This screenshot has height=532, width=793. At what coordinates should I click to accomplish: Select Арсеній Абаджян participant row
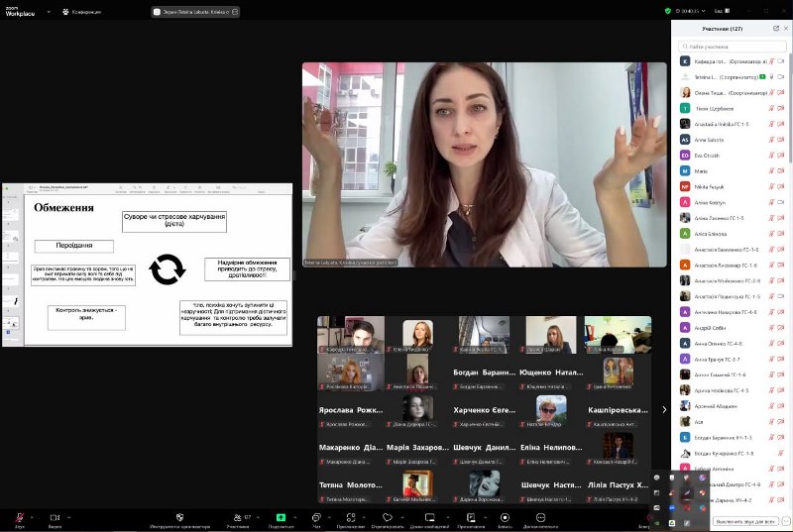point(732,406)
